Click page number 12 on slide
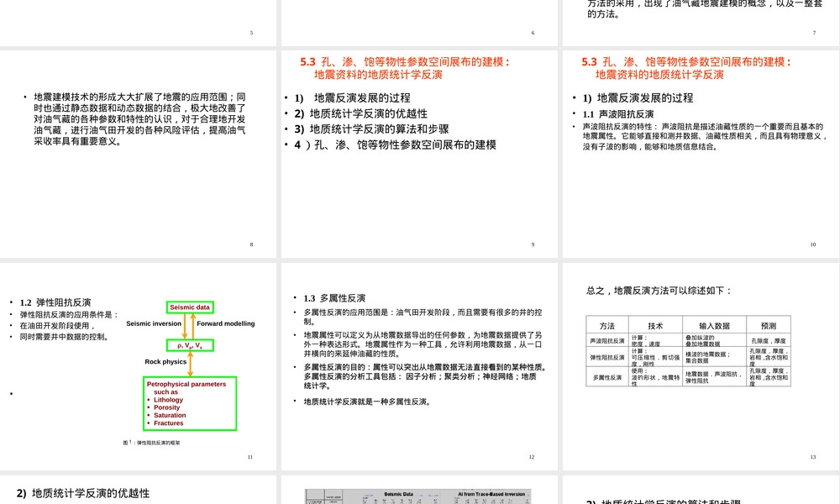Screen dimensions: 840x504 (532, 457)
